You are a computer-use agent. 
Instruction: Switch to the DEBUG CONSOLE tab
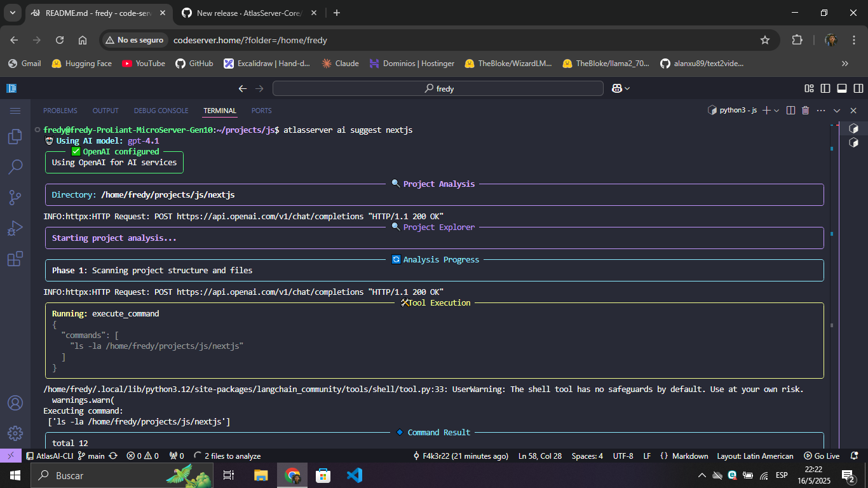click(x=161, y=111)
